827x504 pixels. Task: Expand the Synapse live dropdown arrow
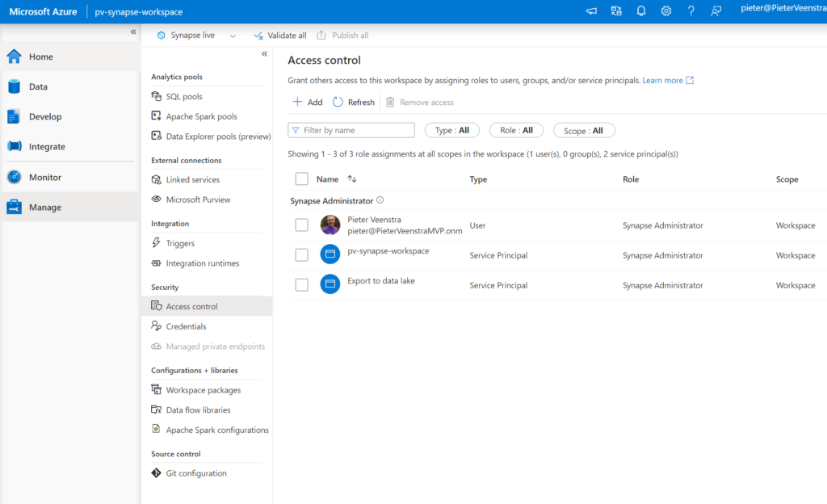point(233,36)
